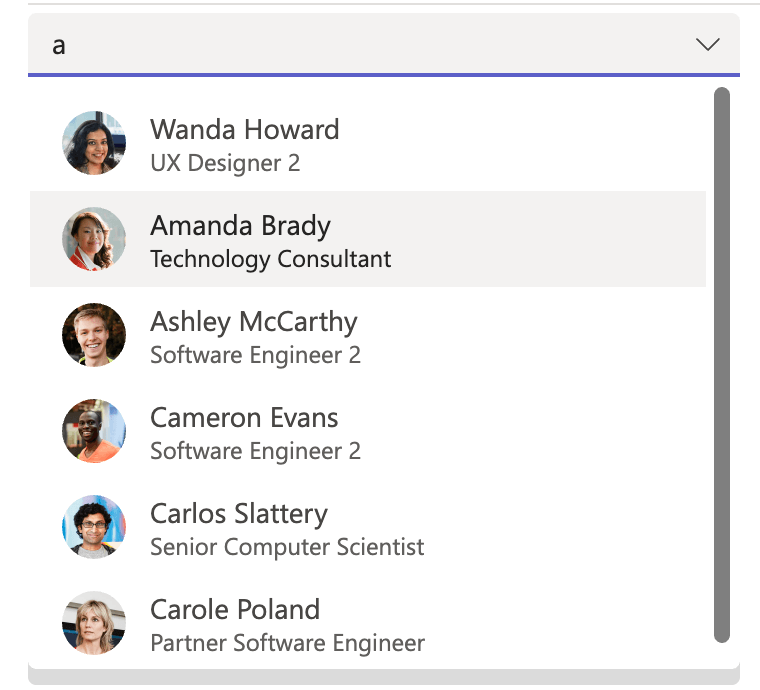Collapse the people picker with chevron arrow
The image size is (760, 690).
[x=707, y=45]
